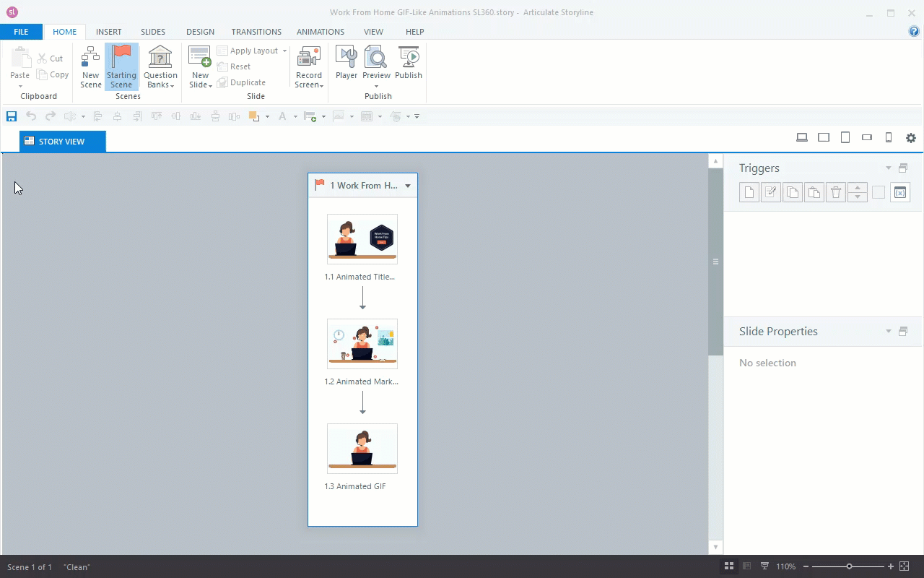Undock the Slide Properties panel

pyautogui.click(x=903, y=332)
